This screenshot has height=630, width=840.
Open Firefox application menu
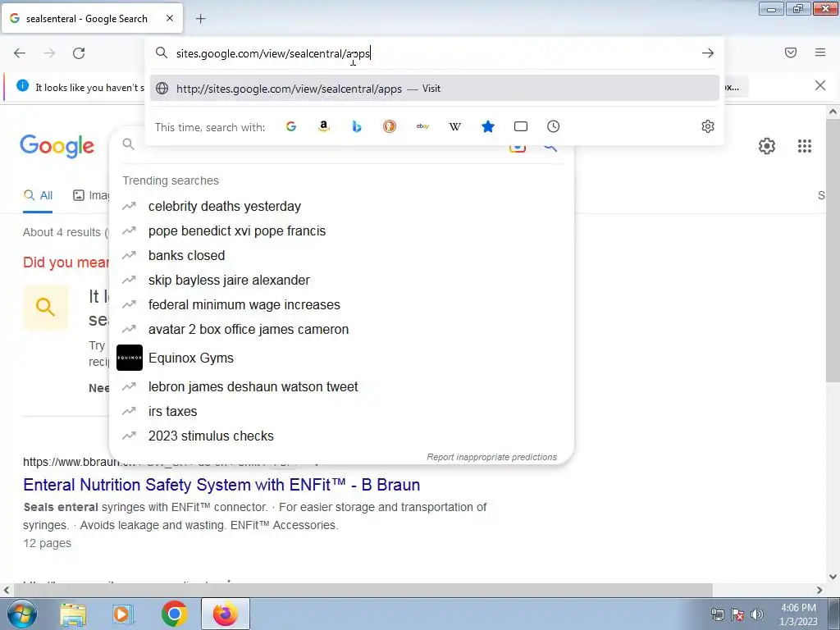(820, 52)
